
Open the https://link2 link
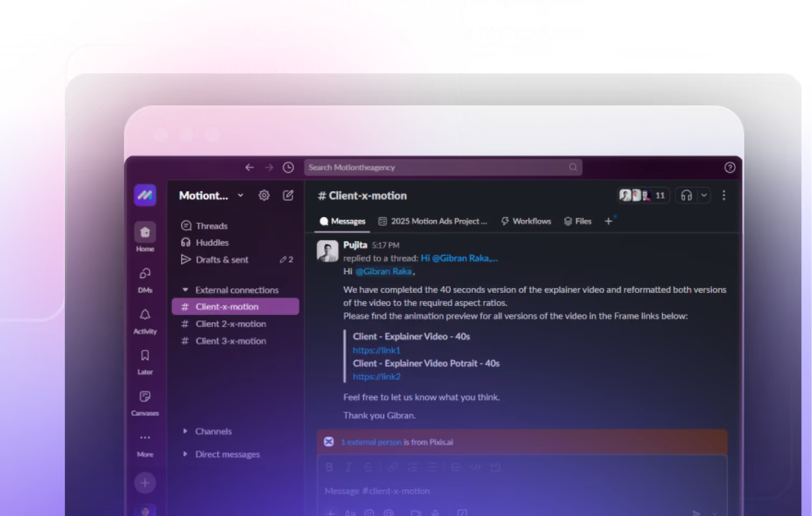click(377, 377)
